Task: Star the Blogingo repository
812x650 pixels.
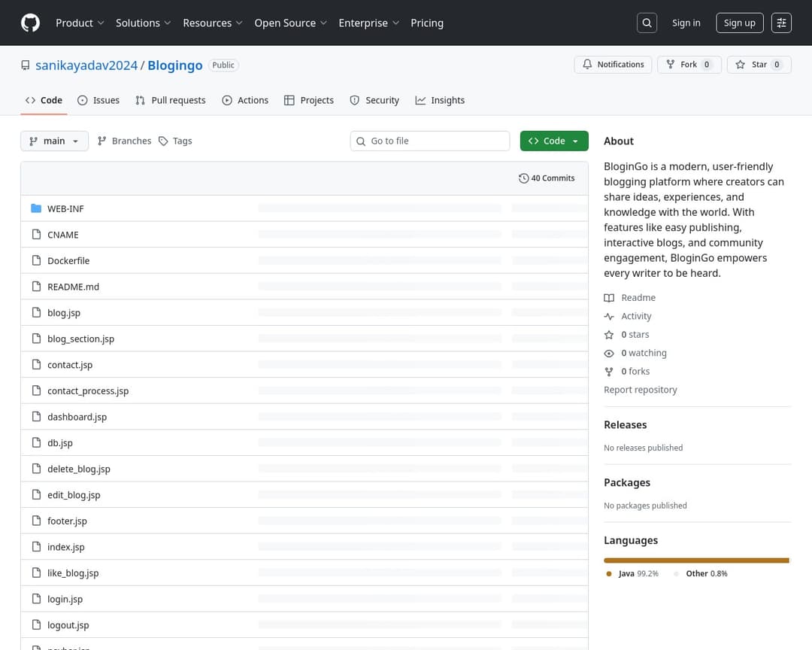Action: click(x=758, y=65)
